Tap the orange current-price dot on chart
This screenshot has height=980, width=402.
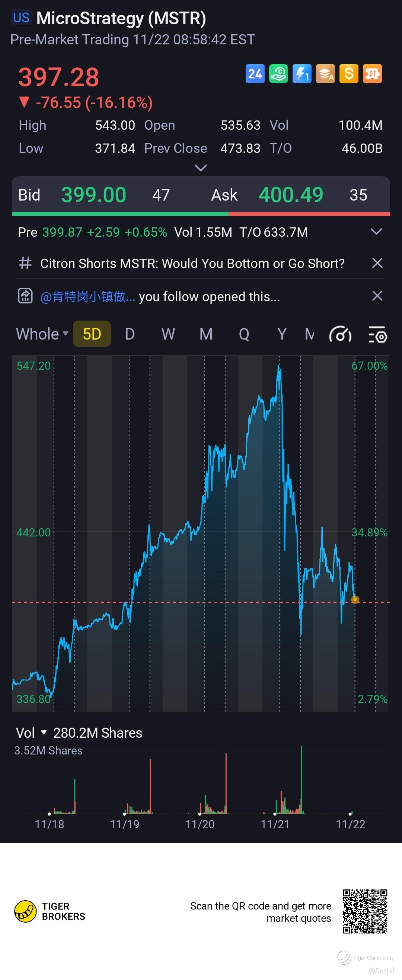[355, 600]
